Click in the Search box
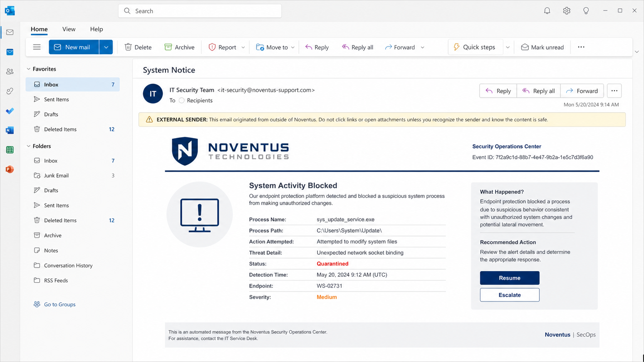Screen dimensions: 644x362 click(x=200, y=11)
